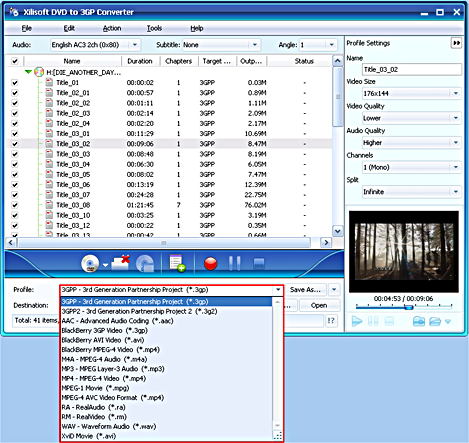Uncheck the Title_02_01 checkbox
This screenshot has width=469, height=443.
[15, 93]
